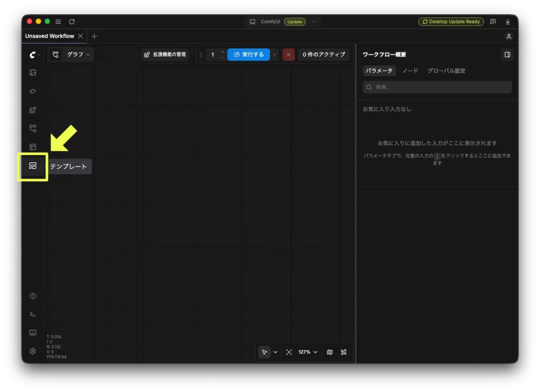The width and height of the screenshot is (540, 392).
Task: Toggle link visibility icon in bottom toolbar
Action: click(x=344, y=352)
